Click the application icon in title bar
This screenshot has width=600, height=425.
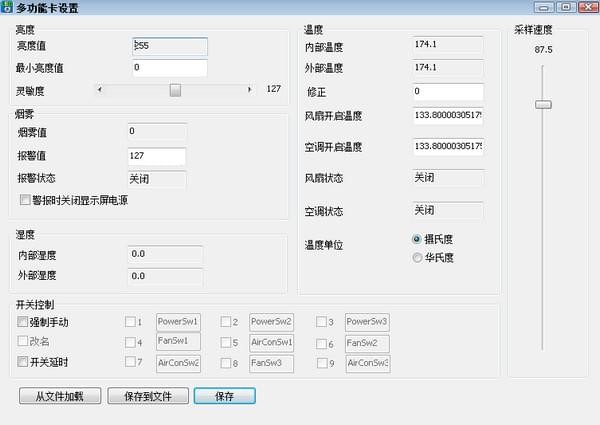tap(9, 8)
